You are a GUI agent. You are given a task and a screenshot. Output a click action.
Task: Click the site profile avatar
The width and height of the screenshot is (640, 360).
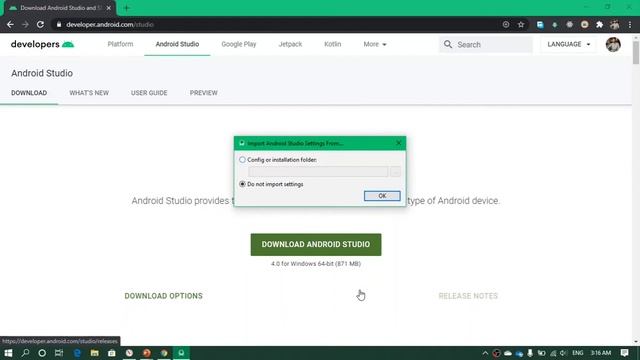pos(613,44)
